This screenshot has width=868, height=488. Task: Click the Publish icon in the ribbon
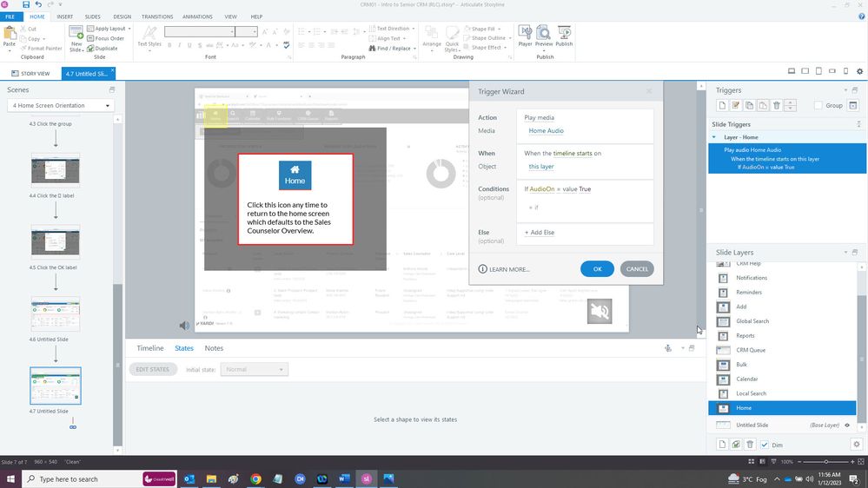click(x=564, y=35)
